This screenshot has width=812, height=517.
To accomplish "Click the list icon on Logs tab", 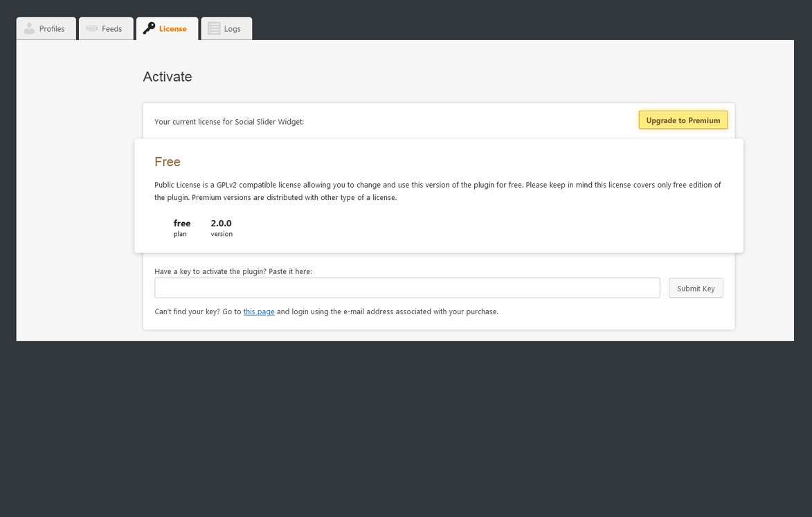I will tap(214, 28).
